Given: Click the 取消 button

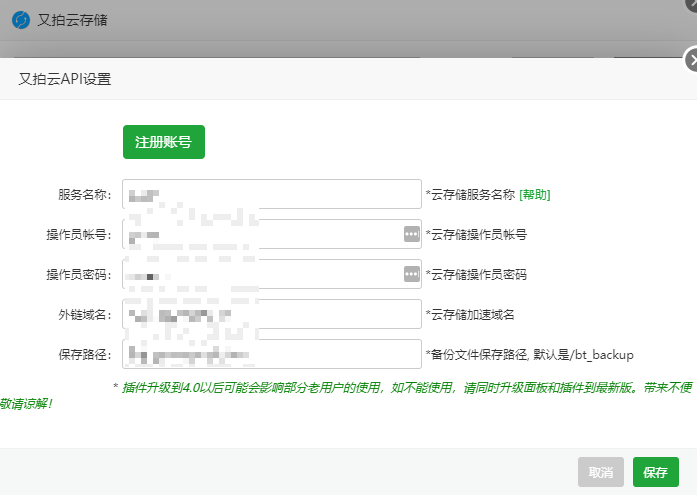Looking at the screenshot, I should coord(601,472).
